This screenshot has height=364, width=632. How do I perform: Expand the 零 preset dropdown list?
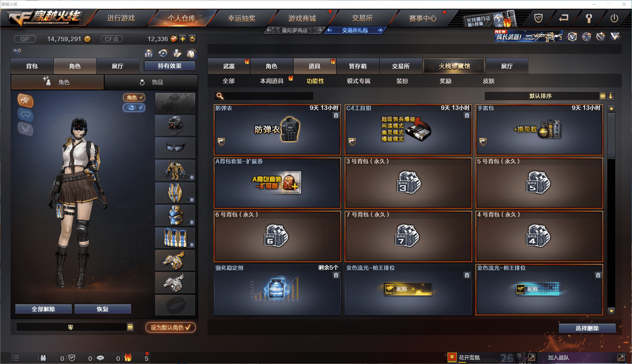130,327
